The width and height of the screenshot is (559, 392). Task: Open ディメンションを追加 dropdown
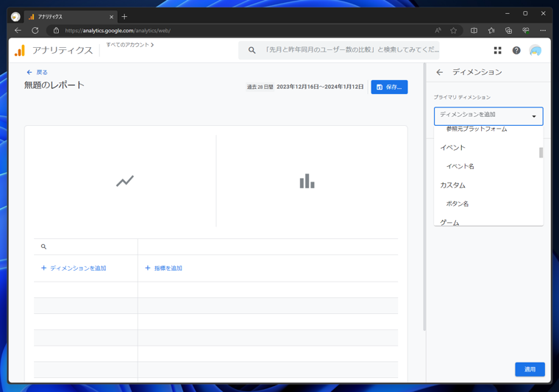click(x=488, y=116)
